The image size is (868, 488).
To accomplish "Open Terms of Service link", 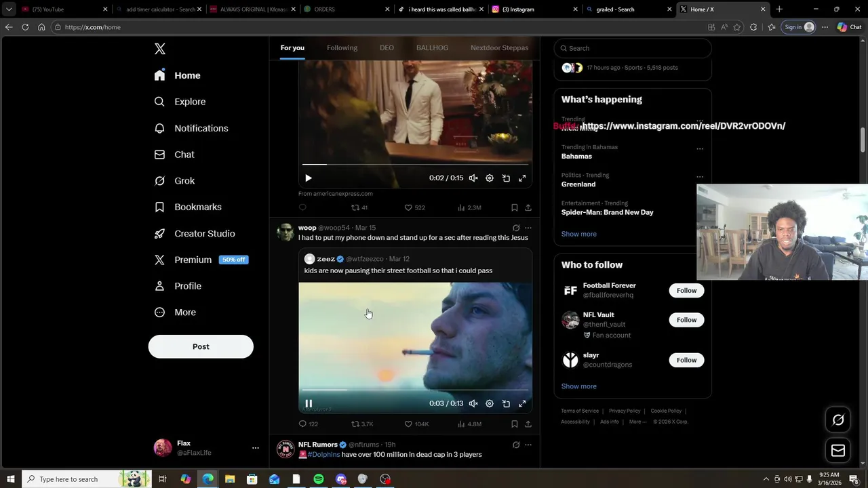I will click(x=580, y=411).
